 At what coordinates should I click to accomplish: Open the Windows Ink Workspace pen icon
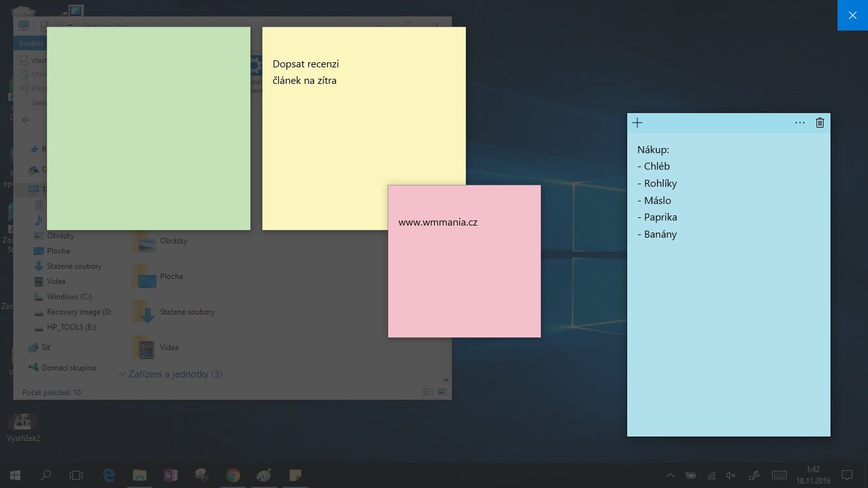pos(754,475)
